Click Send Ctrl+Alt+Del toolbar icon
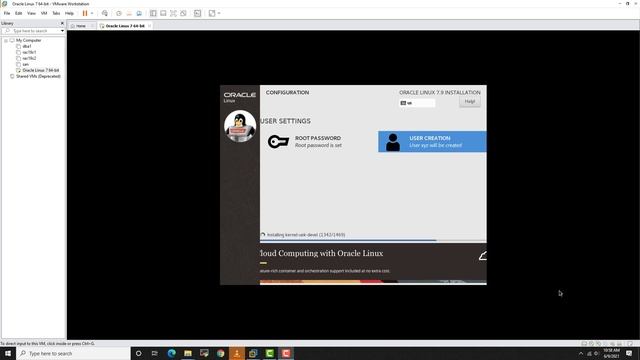Viewport: 640px width, 360px height. click(104, 13)
